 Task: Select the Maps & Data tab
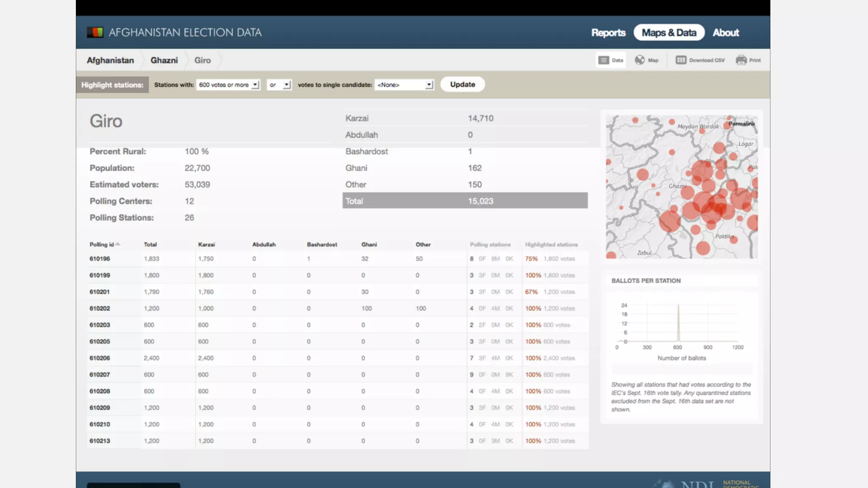pos(669,33)
